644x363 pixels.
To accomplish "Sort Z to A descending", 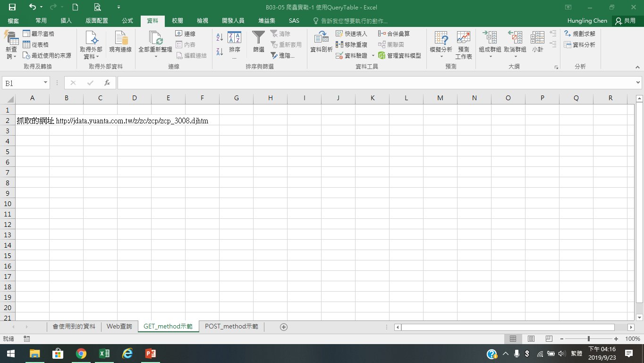I will [x=220, y=51].
